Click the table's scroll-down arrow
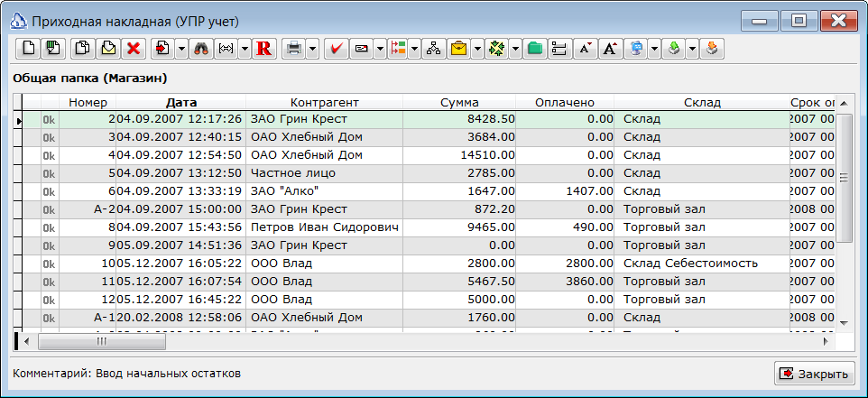 point(843,323)
